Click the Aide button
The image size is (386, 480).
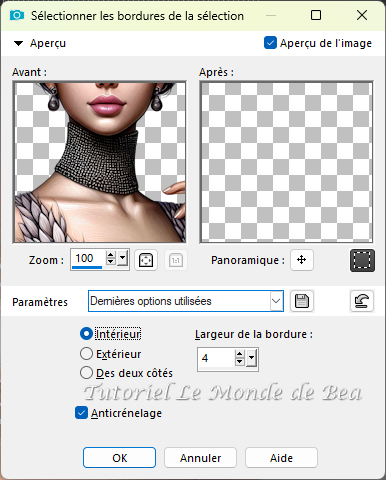click(x=281, y=458)
